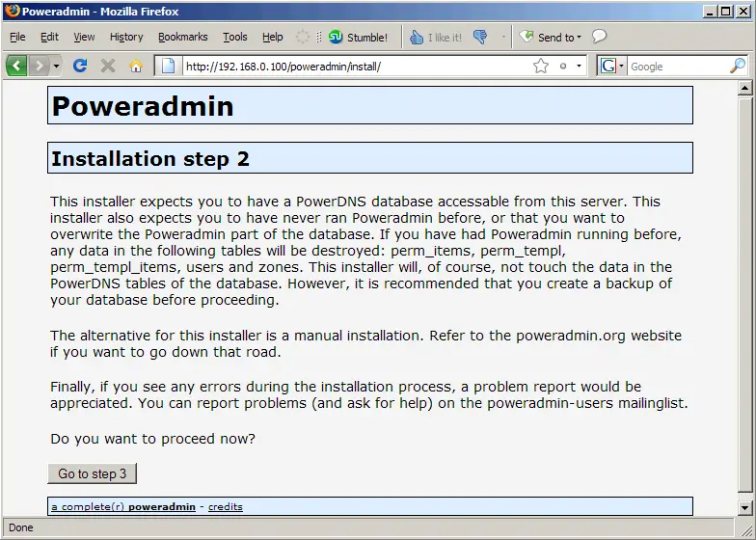The width and height of the screenshot is (756, 540).
Task: Click the scrollbar up arrow
Action: [x=744, y=89]
